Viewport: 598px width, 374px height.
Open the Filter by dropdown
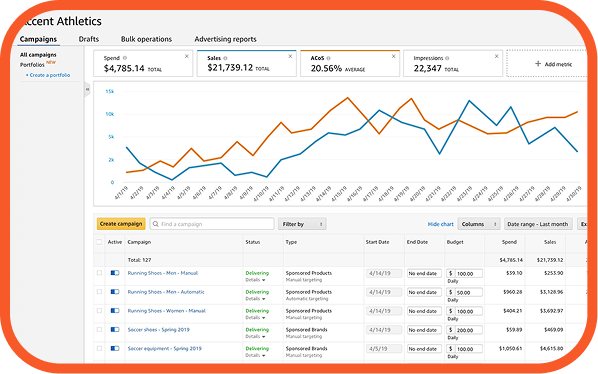[x=302, y=224]
